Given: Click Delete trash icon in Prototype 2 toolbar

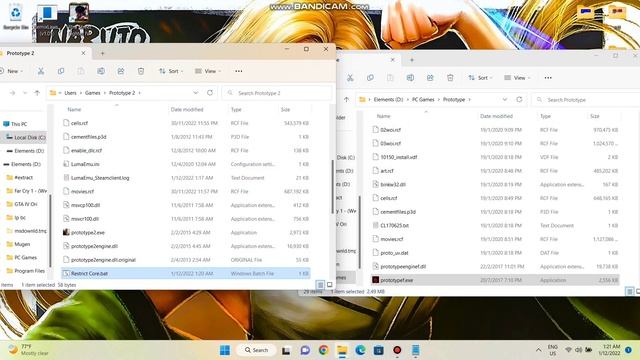Looking at the screenshot, I should (141, 71).
